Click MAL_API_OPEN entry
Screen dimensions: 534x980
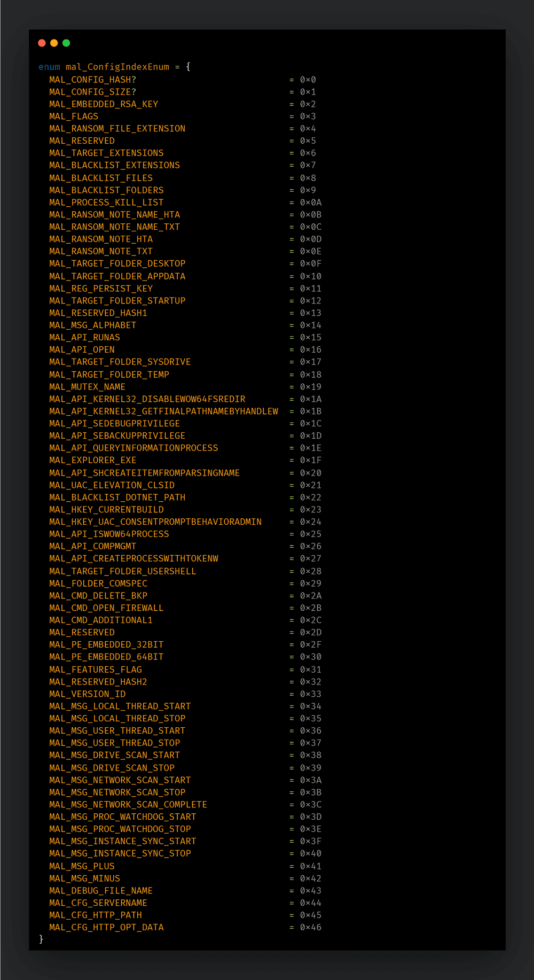(x=82, y=349)
